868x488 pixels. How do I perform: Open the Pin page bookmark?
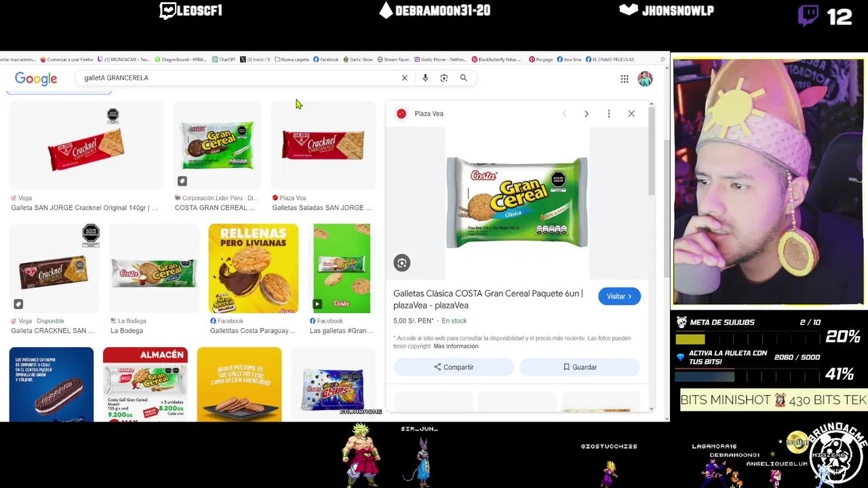tap(540, 60)
